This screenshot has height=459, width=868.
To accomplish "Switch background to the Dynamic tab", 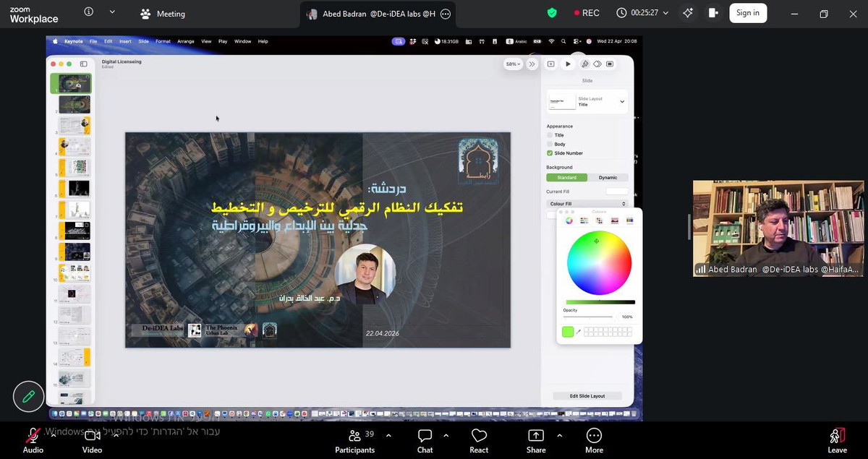I will pos(608,178).
